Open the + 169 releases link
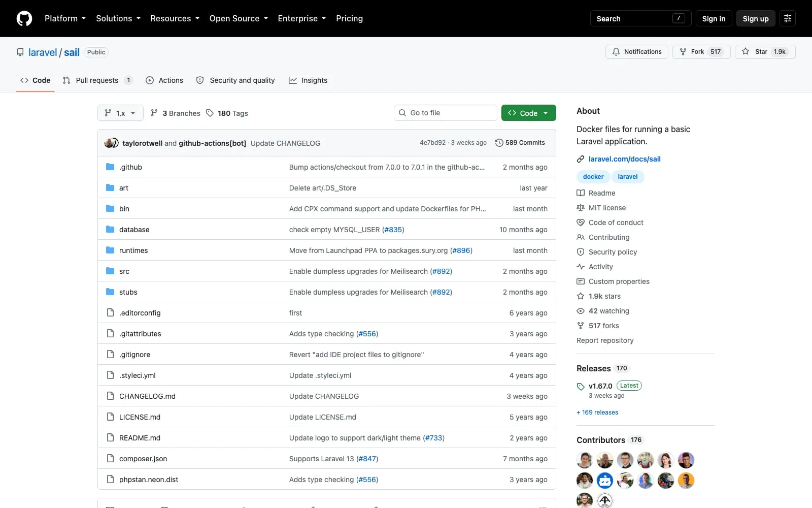Image resolution: width=812 pixels, height=508 pixels. click(597, 412)
